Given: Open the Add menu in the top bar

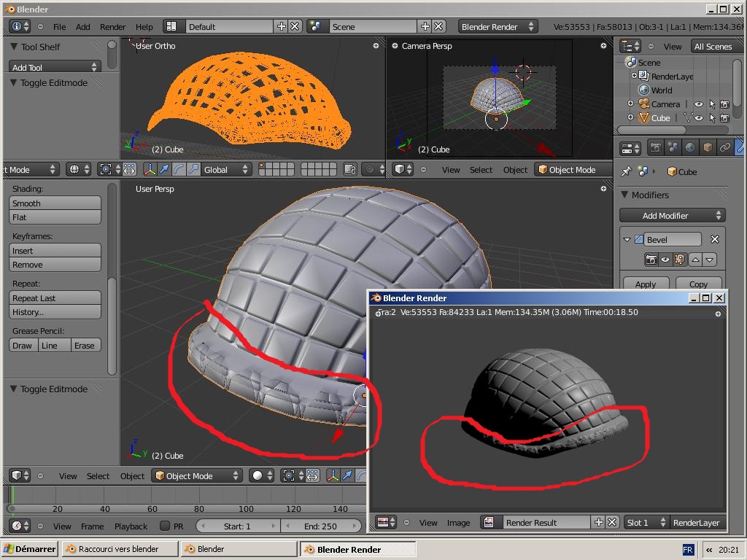Looking at the screenshot, I should pyautogui.click(x=82, y=27).
